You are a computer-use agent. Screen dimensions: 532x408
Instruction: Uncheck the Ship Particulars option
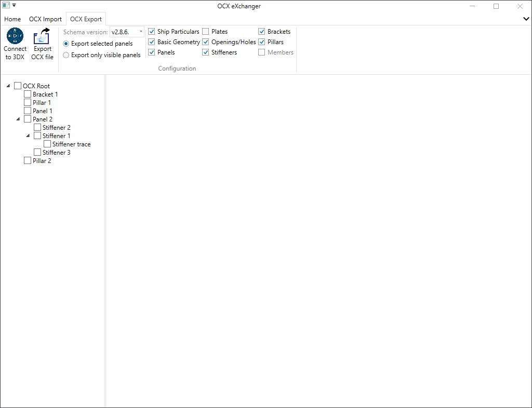pos(152,32)
